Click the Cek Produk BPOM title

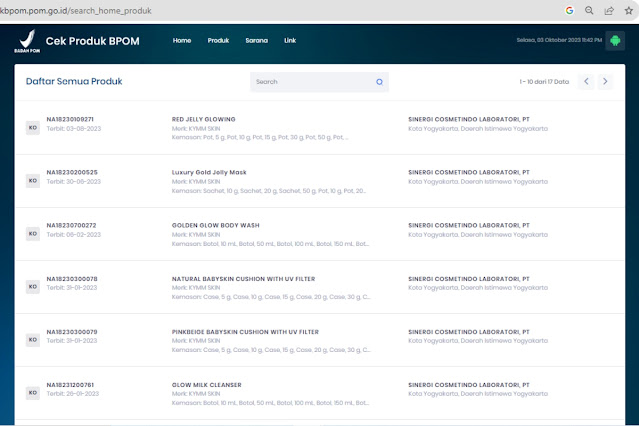(x=93, y=41)
